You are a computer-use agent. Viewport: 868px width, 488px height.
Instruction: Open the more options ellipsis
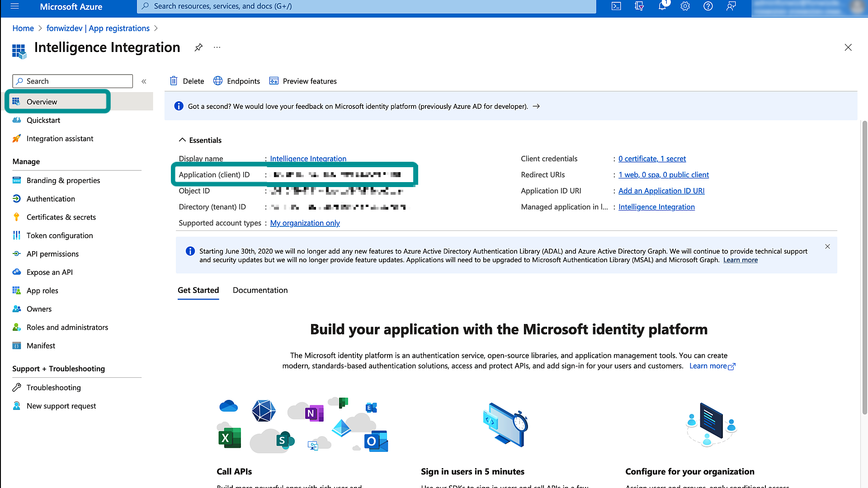pyautogui.click(x=217, y=47)
